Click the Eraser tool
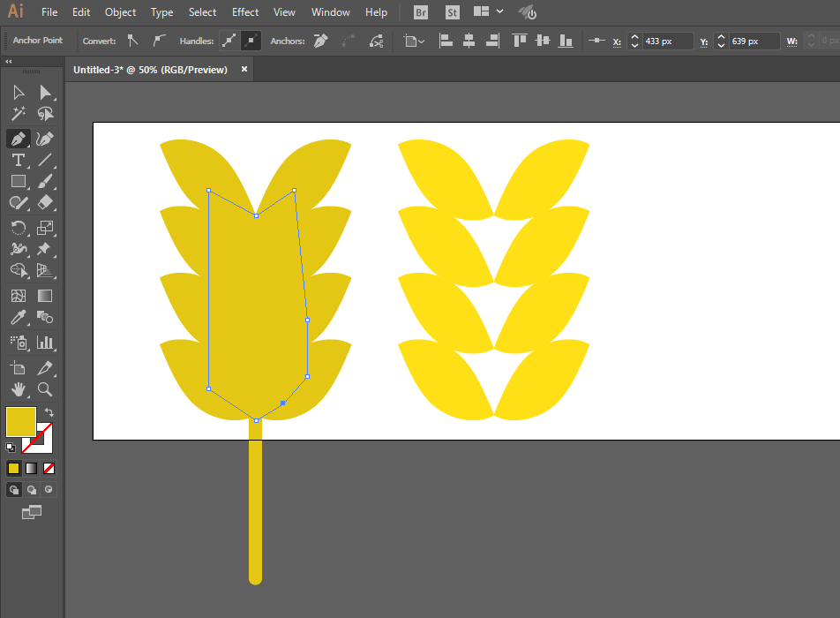The image size is (840, 618). 45,202
